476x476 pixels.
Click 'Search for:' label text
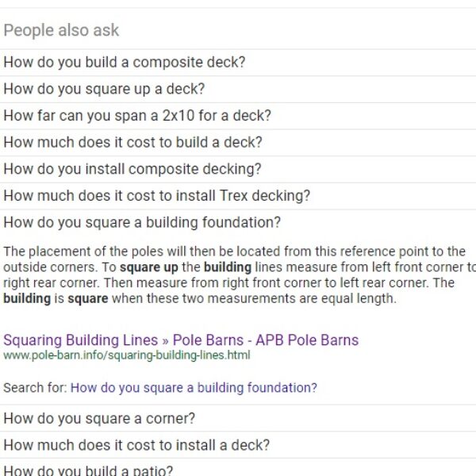point(35,388)
